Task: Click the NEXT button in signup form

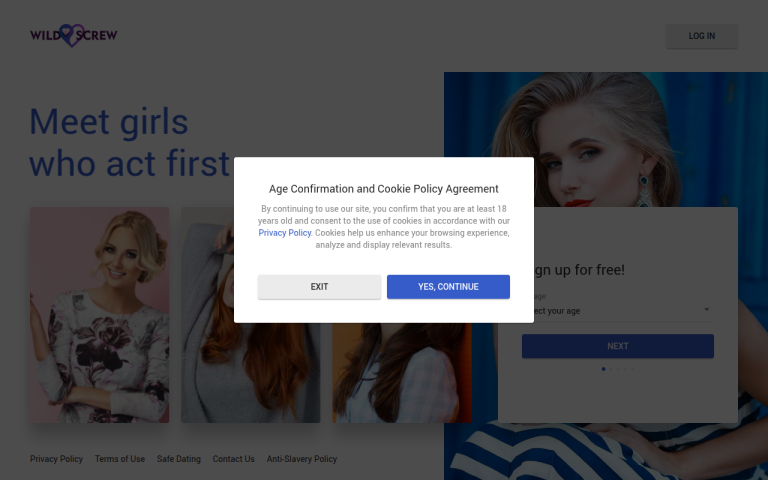Action: (x=618, y=346)
